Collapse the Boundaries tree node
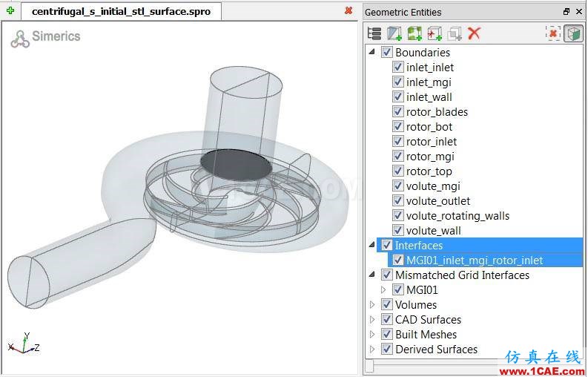This screenshot has width=588, height=377. [x=372, y=52]
